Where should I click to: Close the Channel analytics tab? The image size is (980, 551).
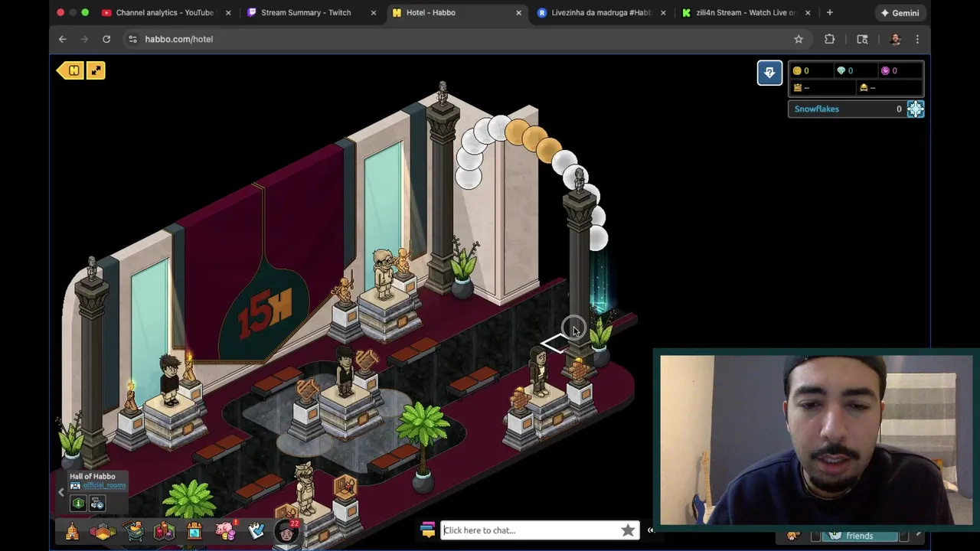pos(227,12)
